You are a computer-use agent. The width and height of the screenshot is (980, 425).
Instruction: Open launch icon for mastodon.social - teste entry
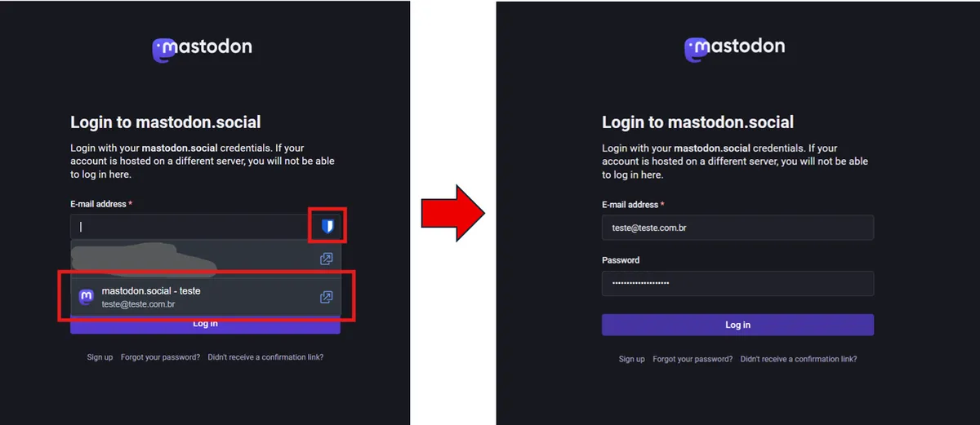point(326,298)
